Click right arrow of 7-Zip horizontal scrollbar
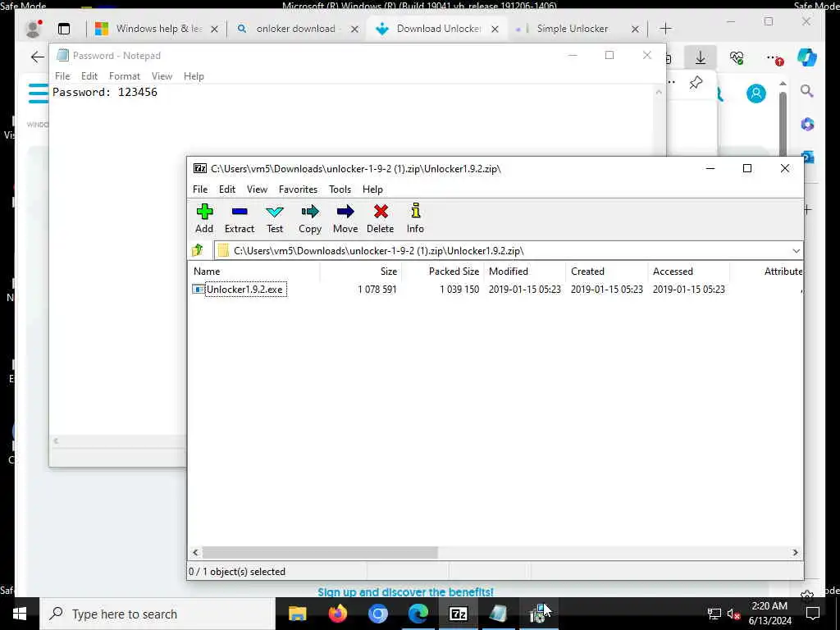This screenshot has height=630, width=840. 795,552
